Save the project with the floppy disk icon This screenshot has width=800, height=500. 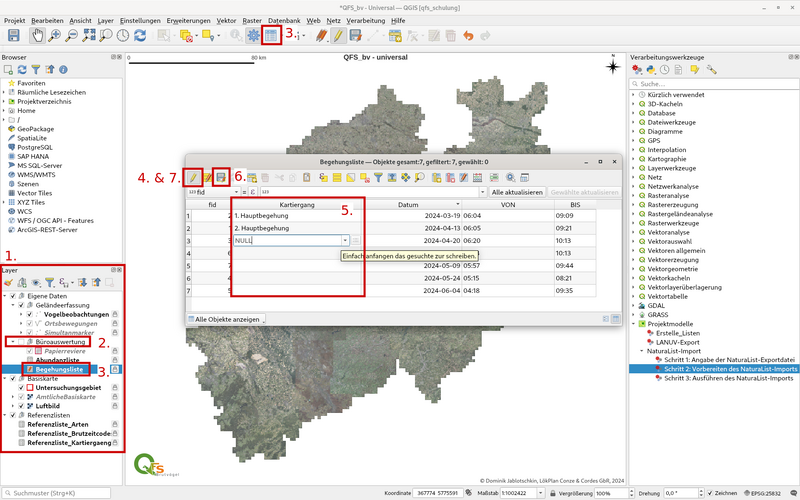click(14, 35)
